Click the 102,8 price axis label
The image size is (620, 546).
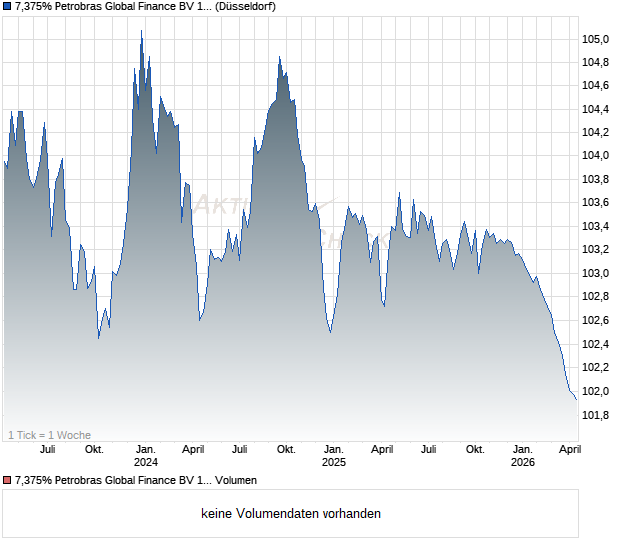click(595, 297)
